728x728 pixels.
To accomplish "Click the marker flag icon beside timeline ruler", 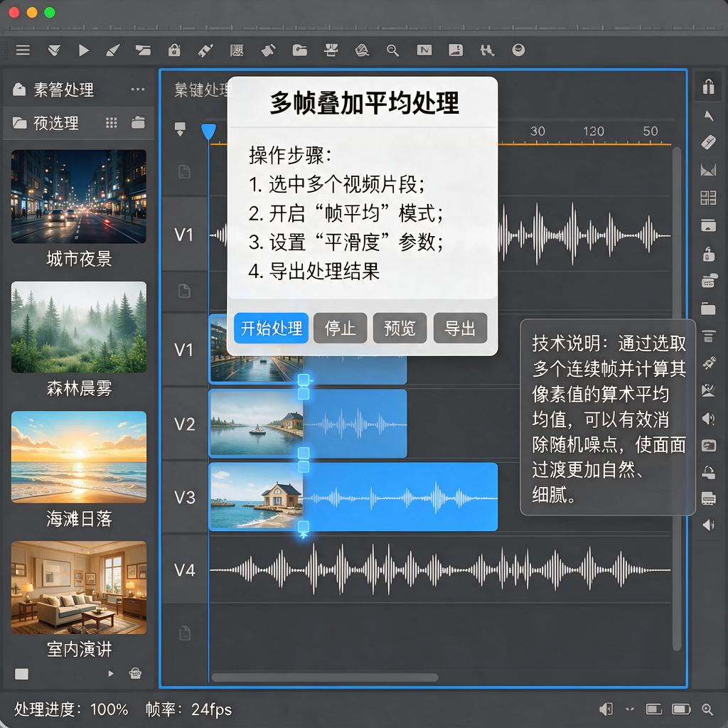I will [180, 129].
